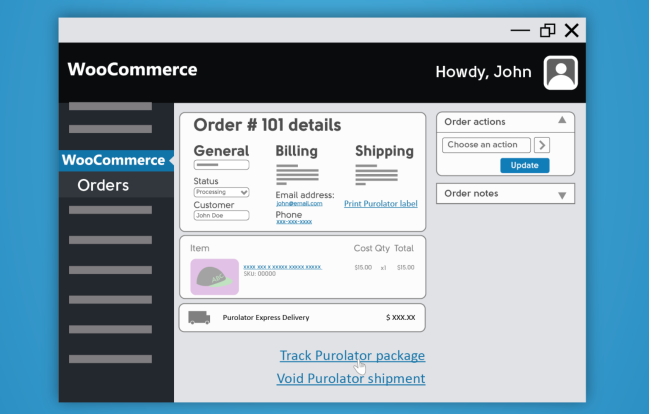This screenshot has width=649, height=414.
Task: Click the Purolator Express Delivery row text
Action: coord(266,318)
